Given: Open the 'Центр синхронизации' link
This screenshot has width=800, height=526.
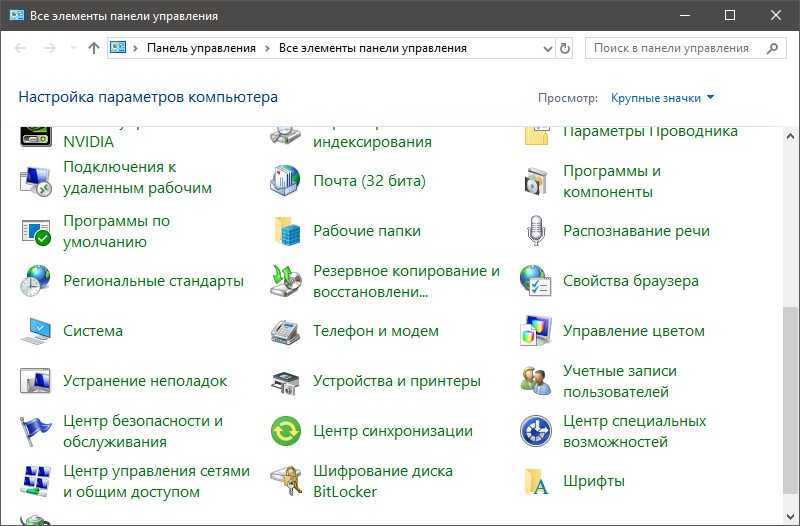Looking at the screenshot, I should point(392,431).
